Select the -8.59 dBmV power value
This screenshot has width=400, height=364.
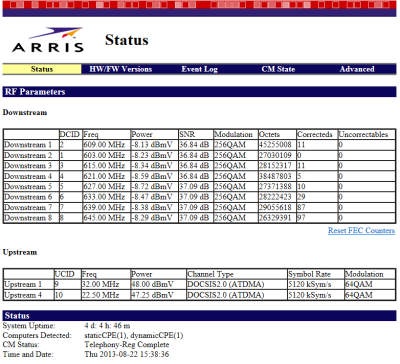152,176
